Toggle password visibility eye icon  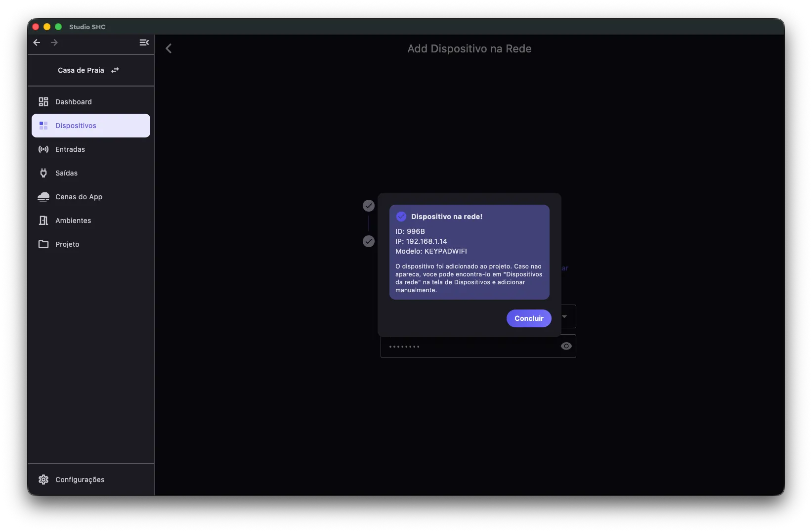[566, 346]
